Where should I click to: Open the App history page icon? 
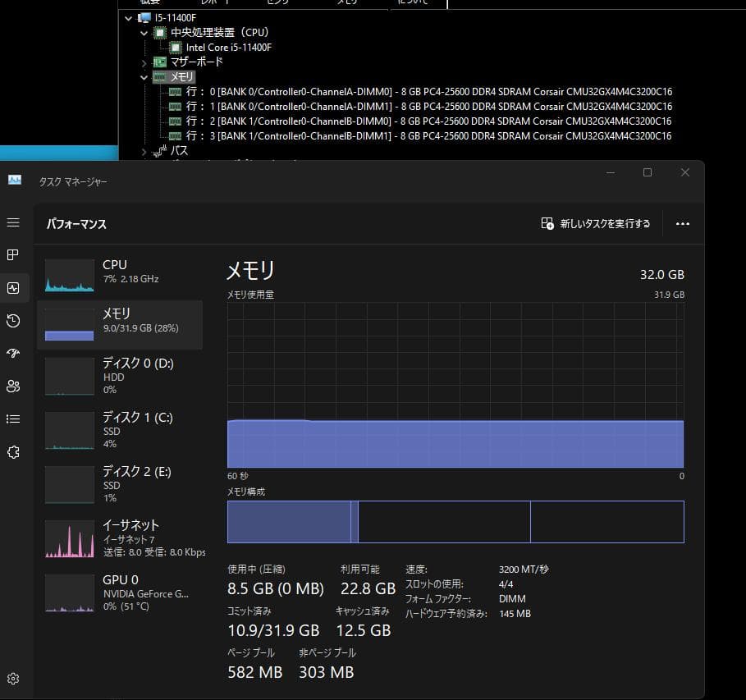pos(13,321)
